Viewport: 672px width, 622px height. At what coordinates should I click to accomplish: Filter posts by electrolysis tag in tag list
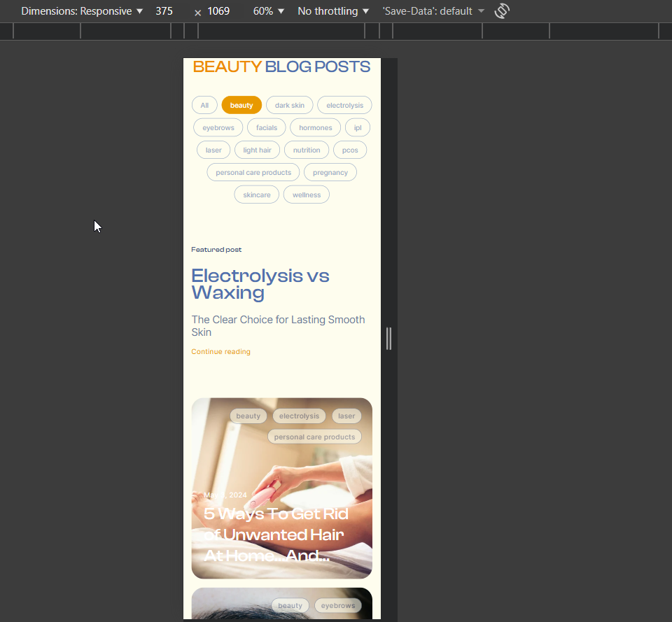[344, 106]
